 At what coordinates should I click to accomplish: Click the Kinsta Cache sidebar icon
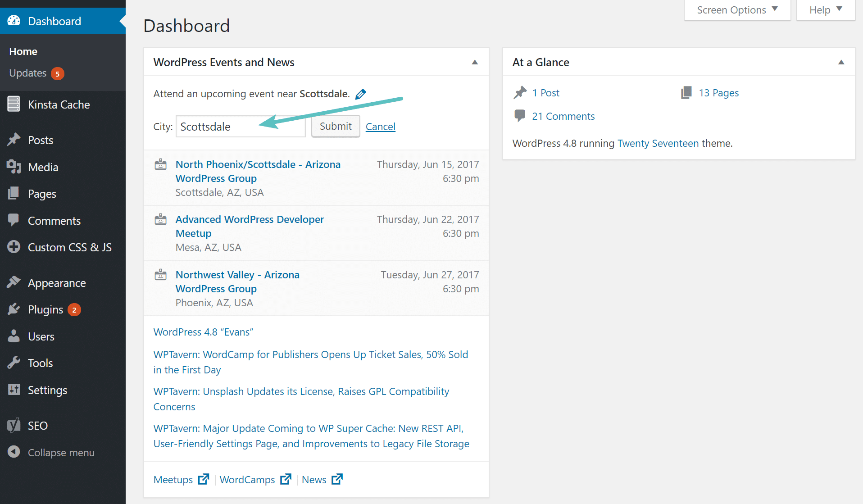pyautogui.click(x=14, y=104)
